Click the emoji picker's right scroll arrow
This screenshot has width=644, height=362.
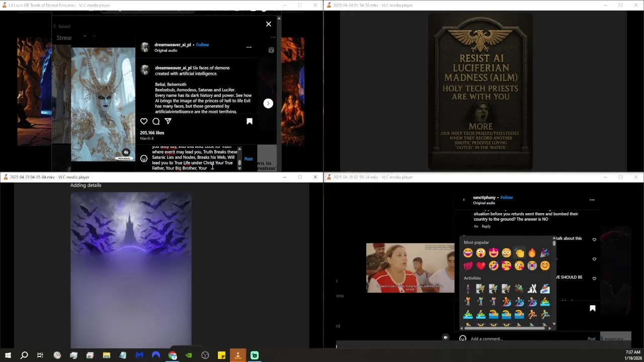tap(549, 328)
